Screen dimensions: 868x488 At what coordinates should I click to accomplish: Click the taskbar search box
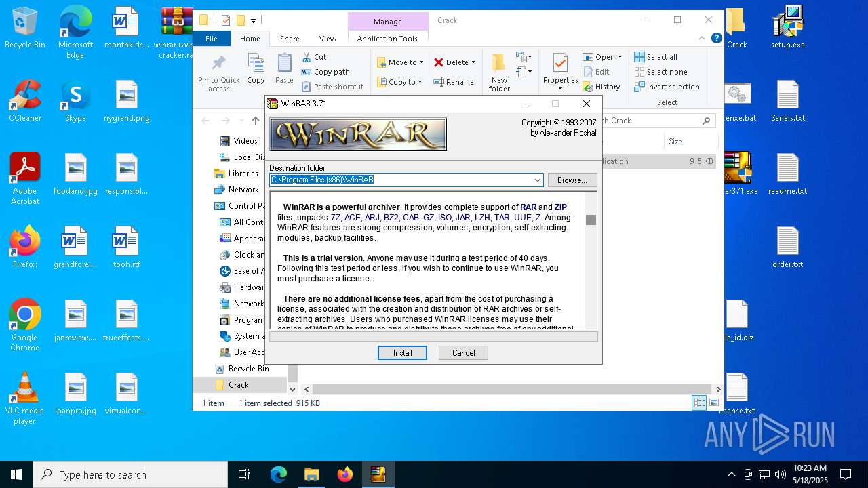pyautogui.click(x=130, y=474)
